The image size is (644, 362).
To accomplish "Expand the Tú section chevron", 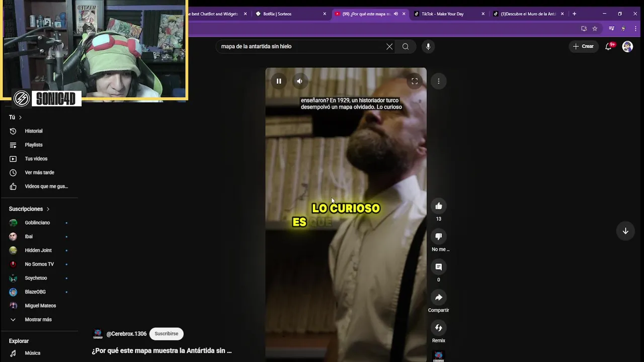I will [20, 117].
